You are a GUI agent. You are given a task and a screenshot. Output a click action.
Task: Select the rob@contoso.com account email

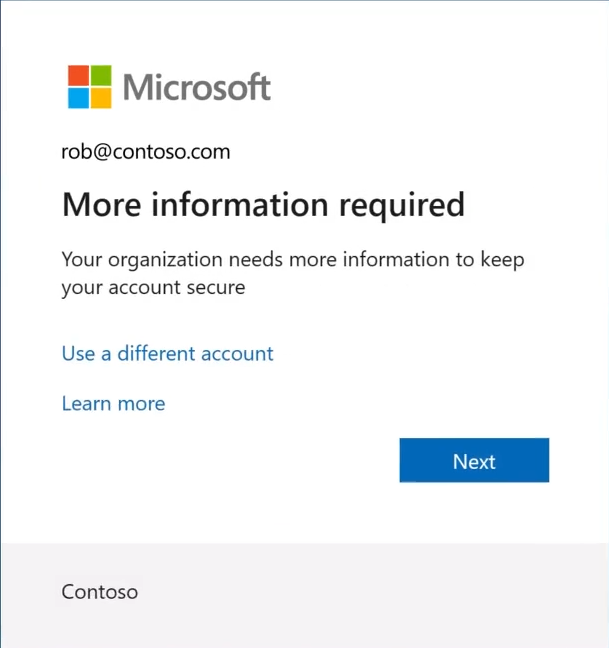tap(146, 152)
